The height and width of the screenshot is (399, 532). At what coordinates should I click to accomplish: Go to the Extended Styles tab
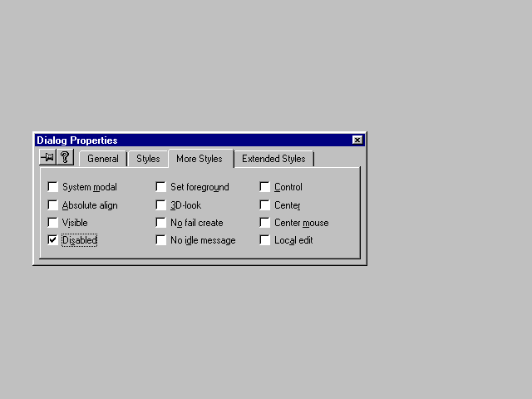pos(273,159)
